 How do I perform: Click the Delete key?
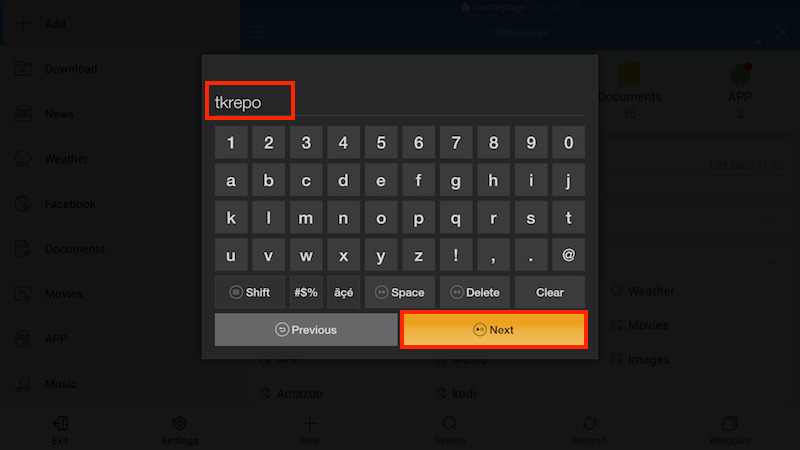tap(475, 292)
